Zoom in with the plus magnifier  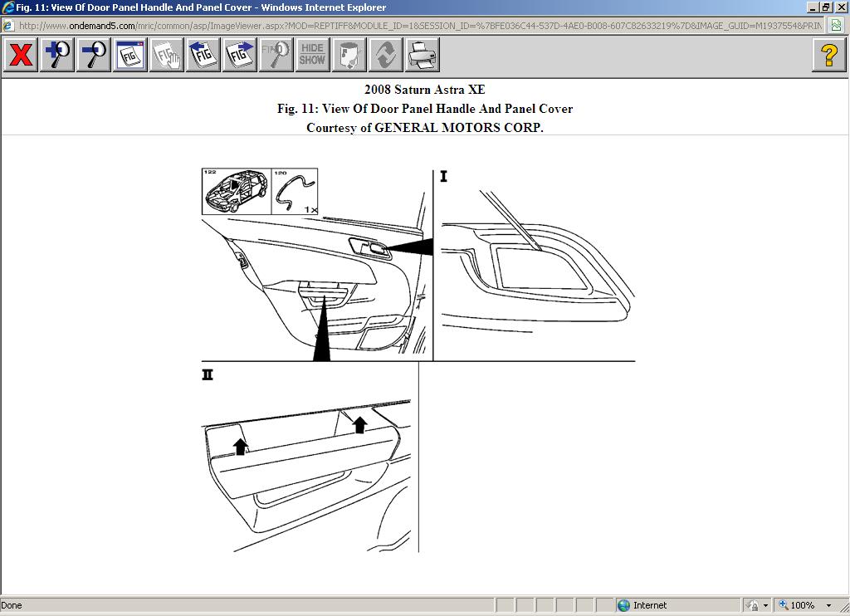[57, 55]
